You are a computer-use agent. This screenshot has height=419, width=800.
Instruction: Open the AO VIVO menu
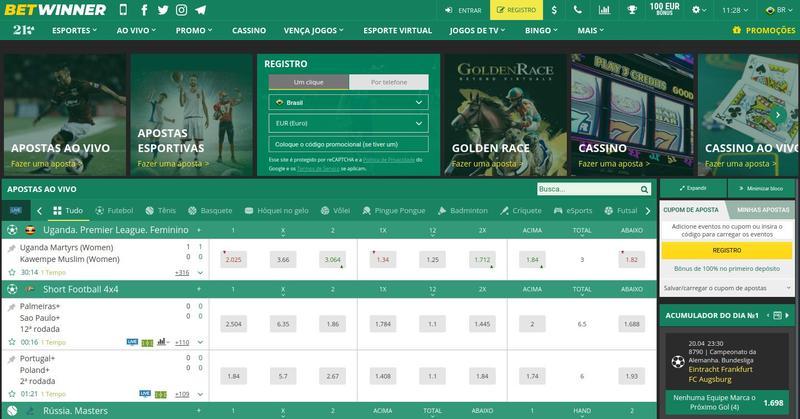click(x=136, y=31)
